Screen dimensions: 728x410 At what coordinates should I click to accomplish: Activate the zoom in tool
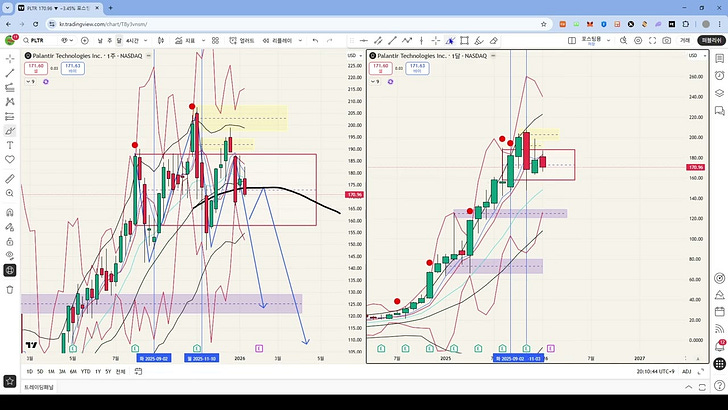10,193
